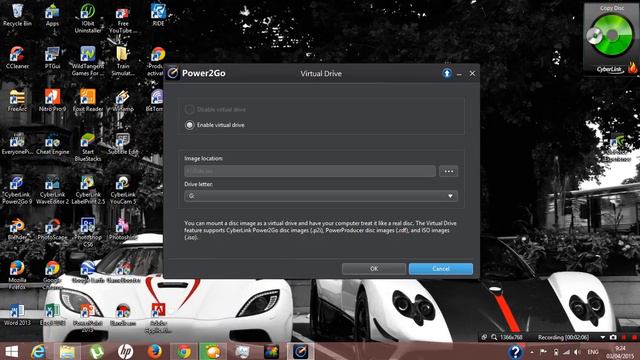Open CyberLink WaveEditor 2 shortcut
The height and width of the screenshot is (360, 640).
coord(52,190)
